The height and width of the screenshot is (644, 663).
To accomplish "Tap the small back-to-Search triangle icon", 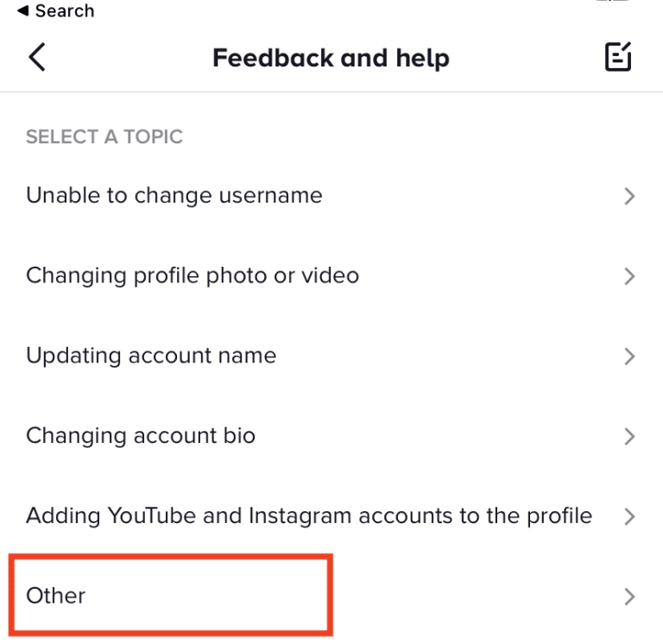I will [x=23, y=10].
